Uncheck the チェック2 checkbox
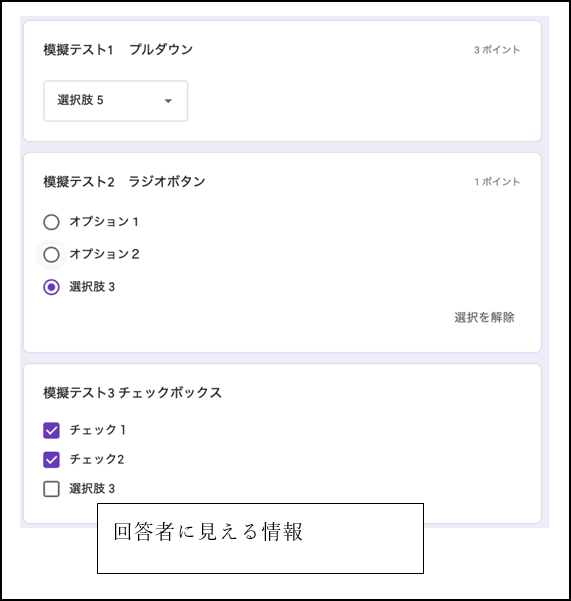Screen dimensions: 571x601 click(51, 460)
